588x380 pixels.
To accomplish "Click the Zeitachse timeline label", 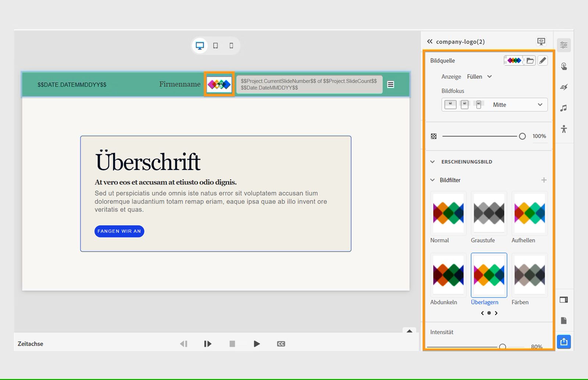I will [31, 344].
